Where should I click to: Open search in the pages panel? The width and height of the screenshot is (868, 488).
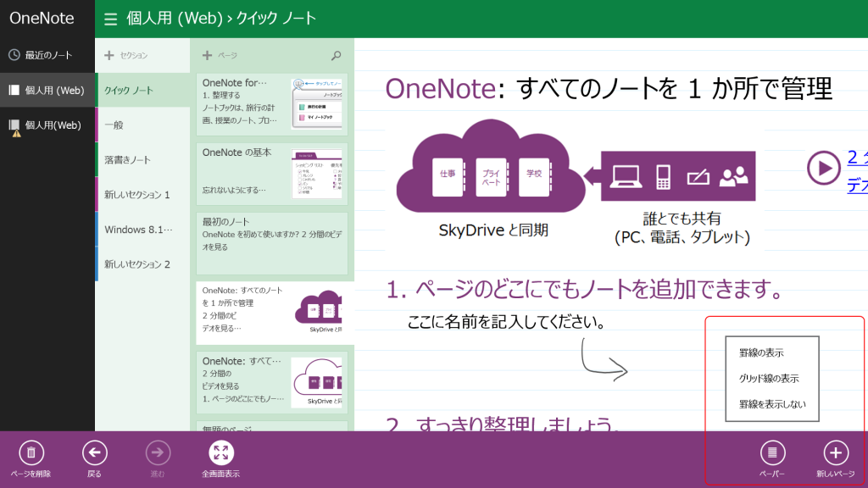pyautogui.click(x=337, y=55)
